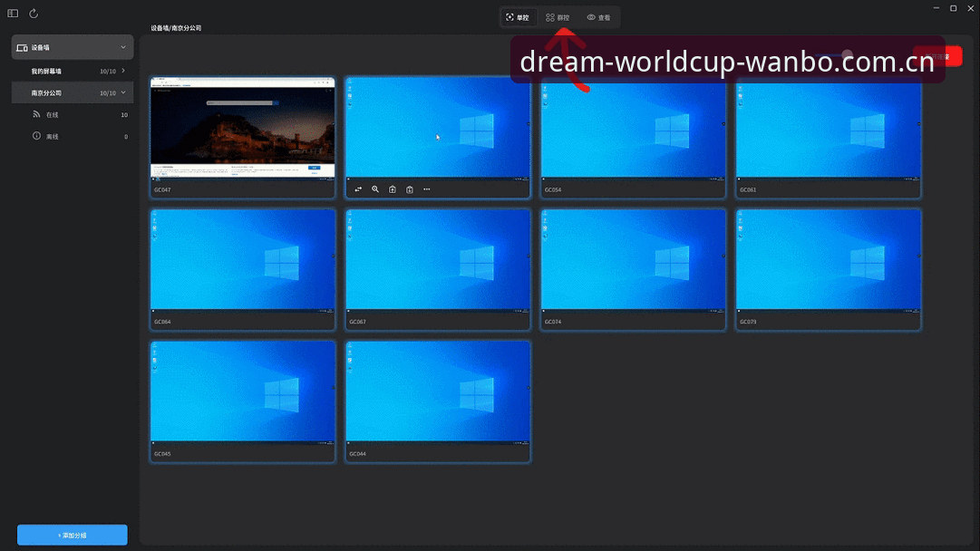Collapse 南京分公司 group chevron
This screenshot has width=980, height=551.
click(123, 92)
